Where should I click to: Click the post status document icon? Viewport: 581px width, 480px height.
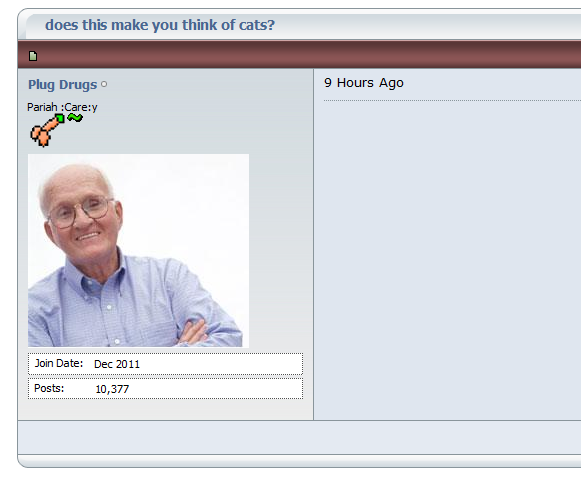(x=33, y=56)
